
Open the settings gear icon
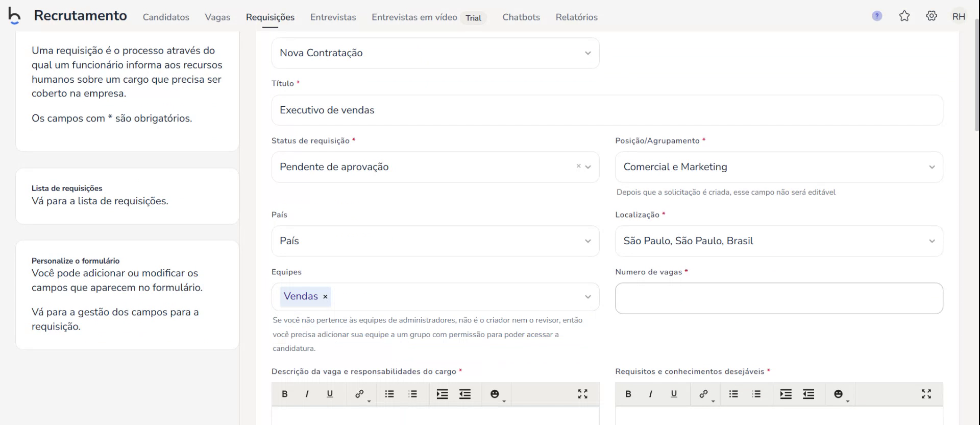(x=932, y=16)
